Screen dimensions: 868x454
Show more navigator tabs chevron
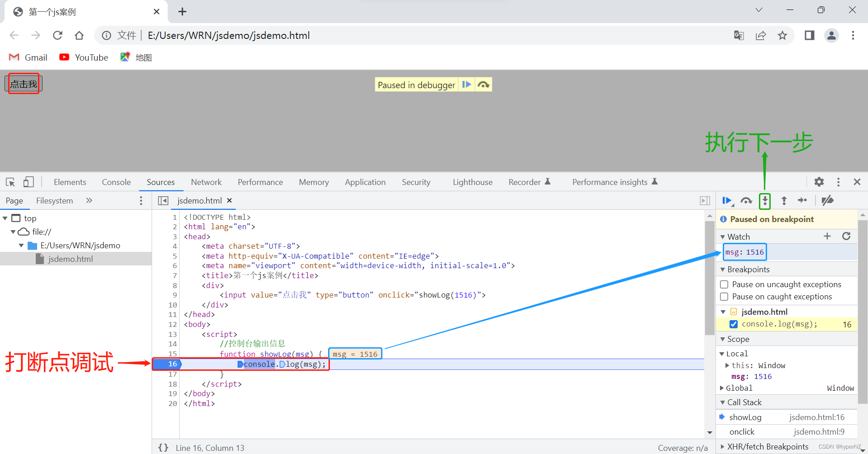coord(89,200)
